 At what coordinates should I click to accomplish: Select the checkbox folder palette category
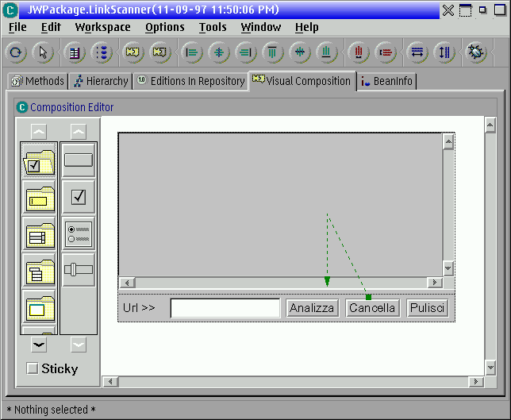coord(39,160)
